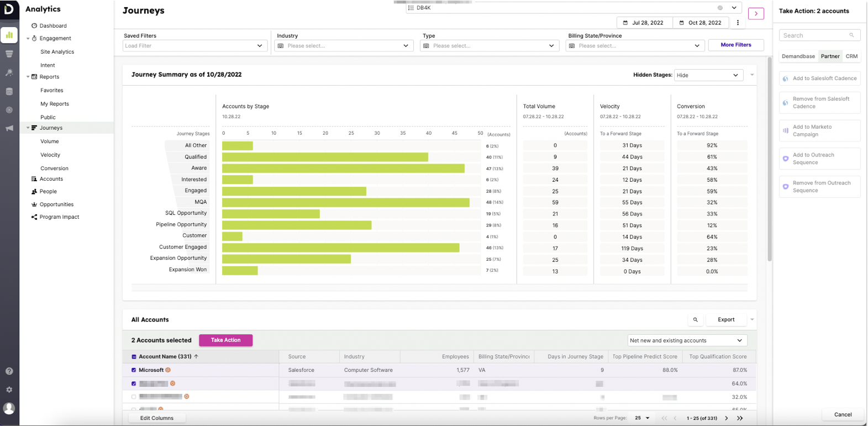Open the Hidden Stages dropdown
The width and height of the screenshot is (868, 426).
[x=708, y=75]
